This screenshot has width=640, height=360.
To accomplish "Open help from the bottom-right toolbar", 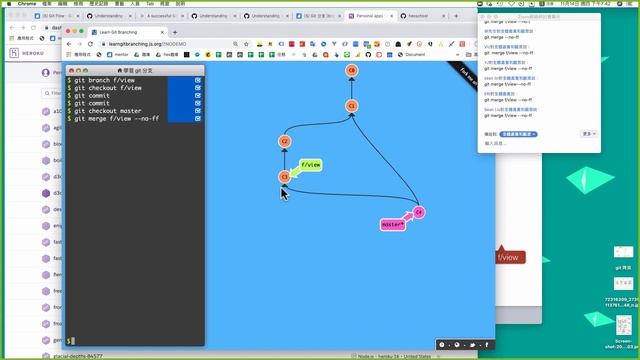I will tap(442, 345).
